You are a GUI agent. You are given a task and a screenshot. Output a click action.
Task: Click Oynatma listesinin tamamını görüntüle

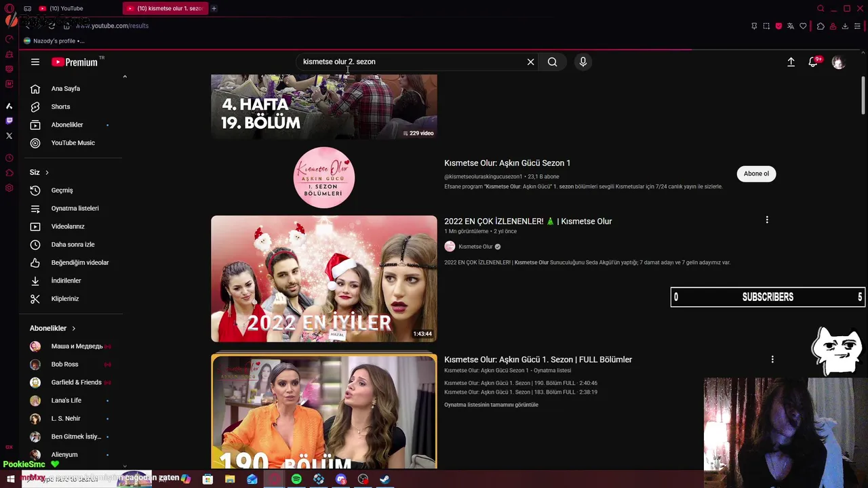click(491, 405)
